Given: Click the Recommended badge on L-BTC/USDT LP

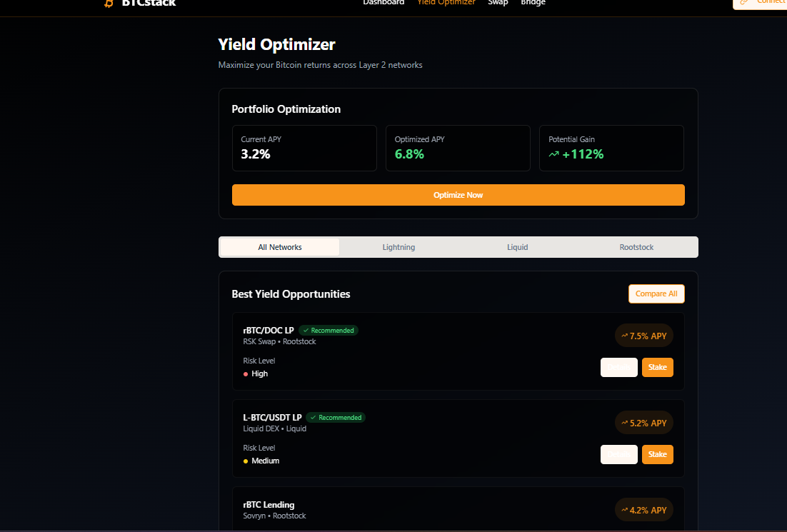Looking at the screenshot, I should tap(336, 418).
